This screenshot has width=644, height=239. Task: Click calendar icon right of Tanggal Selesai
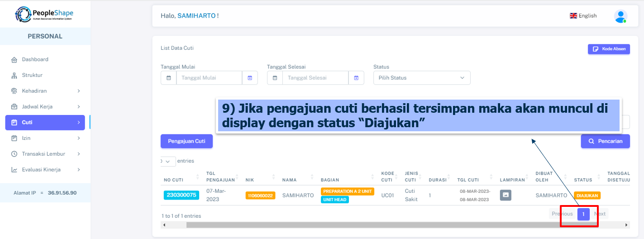point(356,78)
